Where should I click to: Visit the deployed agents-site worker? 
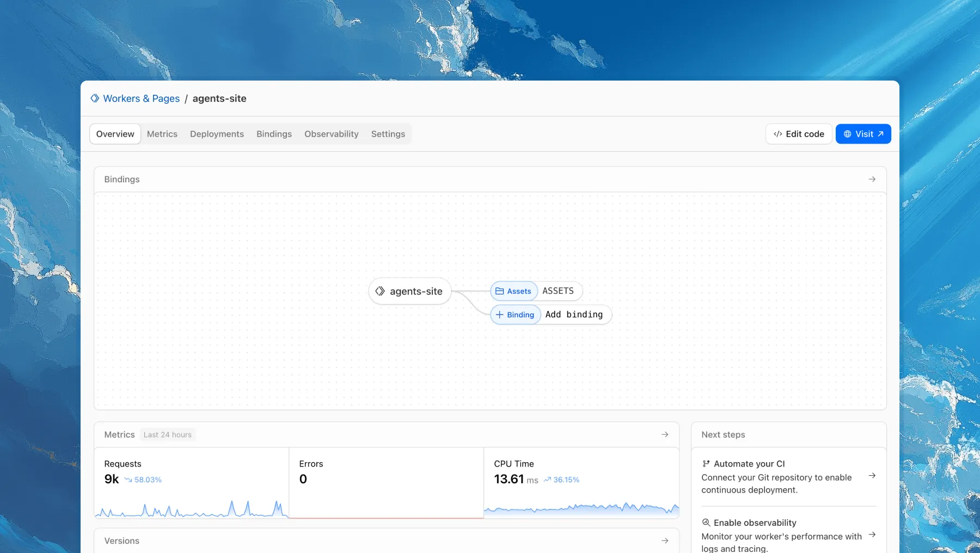coord(863,133)
